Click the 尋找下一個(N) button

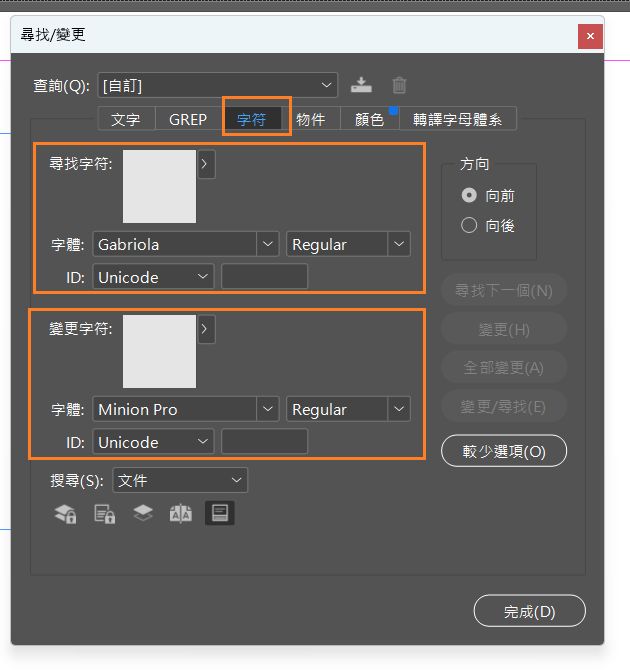pyautogui.click(x=504, y=291)
